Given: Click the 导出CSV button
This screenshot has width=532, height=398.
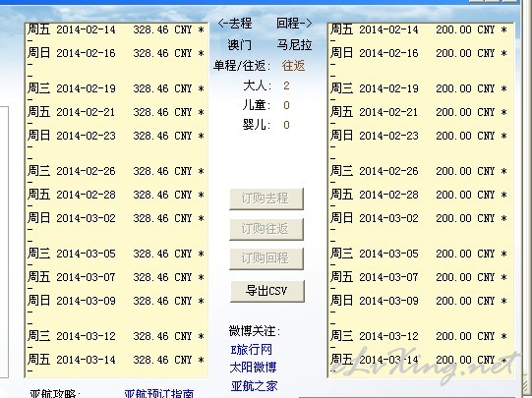Looking at the screenshot, I should pyautogui.click(x=267, y=291).
